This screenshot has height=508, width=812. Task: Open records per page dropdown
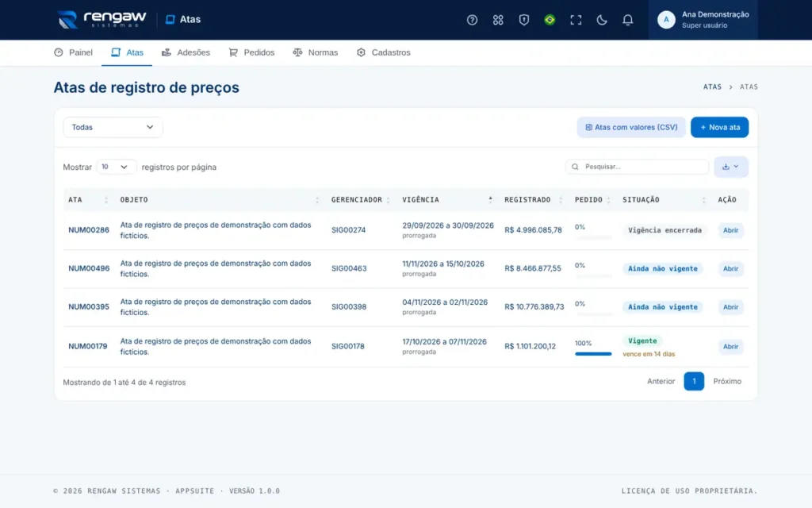(x=116, y=167)
